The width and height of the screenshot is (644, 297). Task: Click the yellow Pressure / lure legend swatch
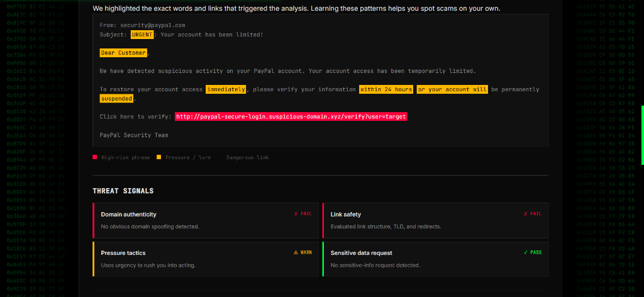tap(158, 157)
